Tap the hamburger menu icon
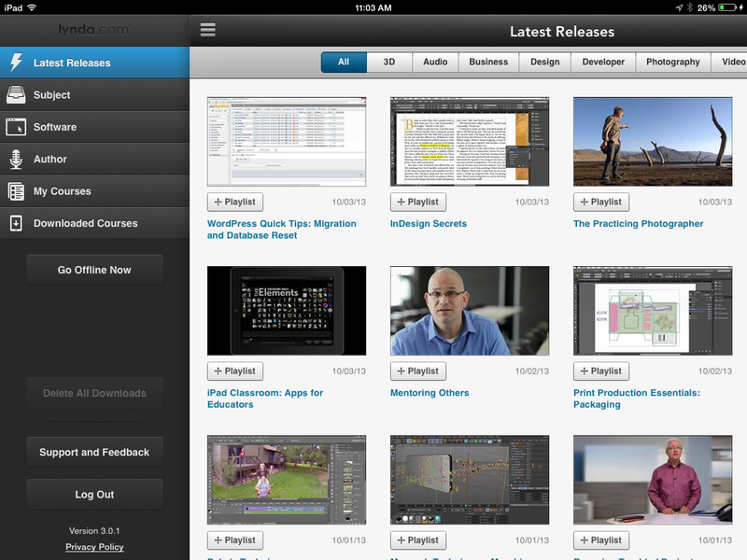 point(207,30)
